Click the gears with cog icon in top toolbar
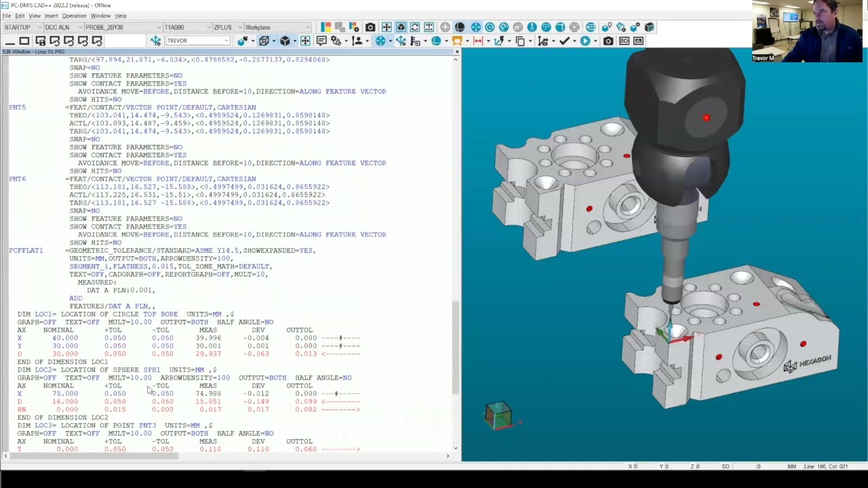The width and height of the screenshot is (868, 488). 621,27
